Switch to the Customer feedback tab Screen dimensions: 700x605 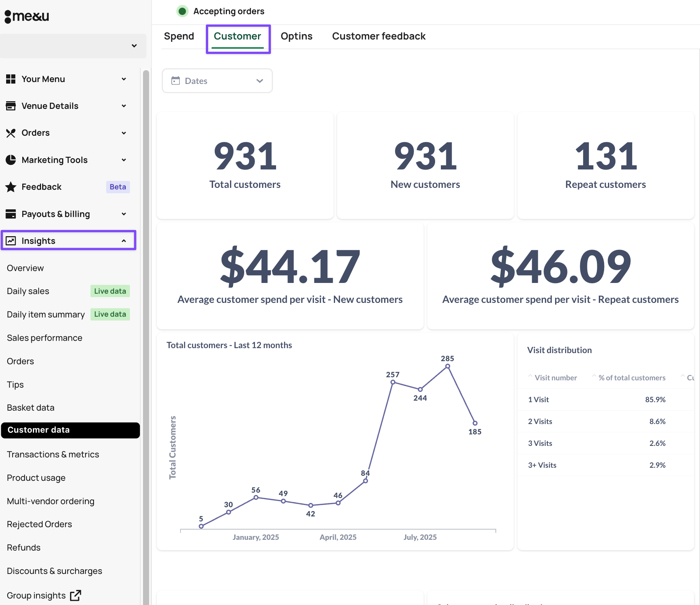(378, 36)
